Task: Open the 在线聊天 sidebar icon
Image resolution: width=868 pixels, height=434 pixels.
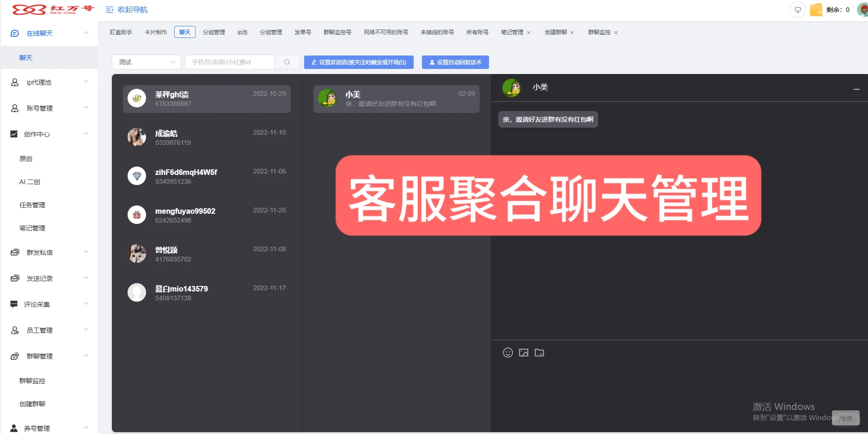Action: point(14,33)
